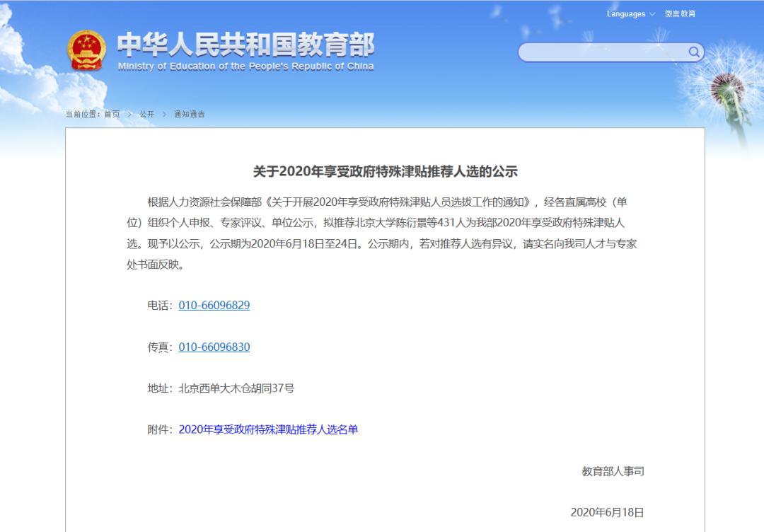The width and height of the screenshot is (764, 532).
Task: Click the article title 关于2020年享受政府特殊津贴推荐人选的公示
Action: pyautogui.click(x=385, y=171)
